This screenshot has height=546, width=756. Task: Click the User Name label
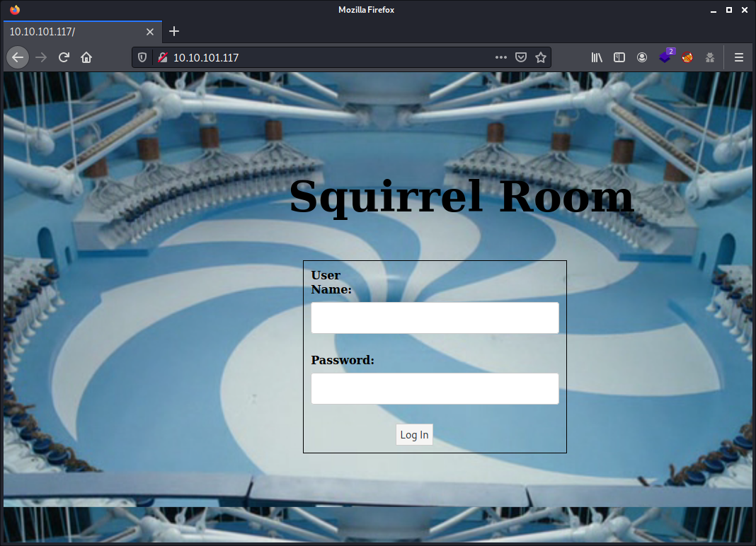pos(331,282)
